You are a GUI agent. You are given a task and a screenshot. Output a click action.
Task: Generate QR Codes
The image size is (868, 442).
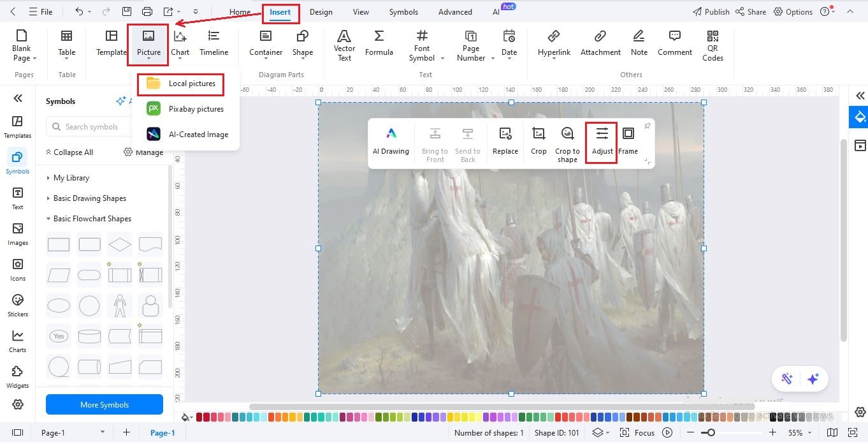click(712, 45)
